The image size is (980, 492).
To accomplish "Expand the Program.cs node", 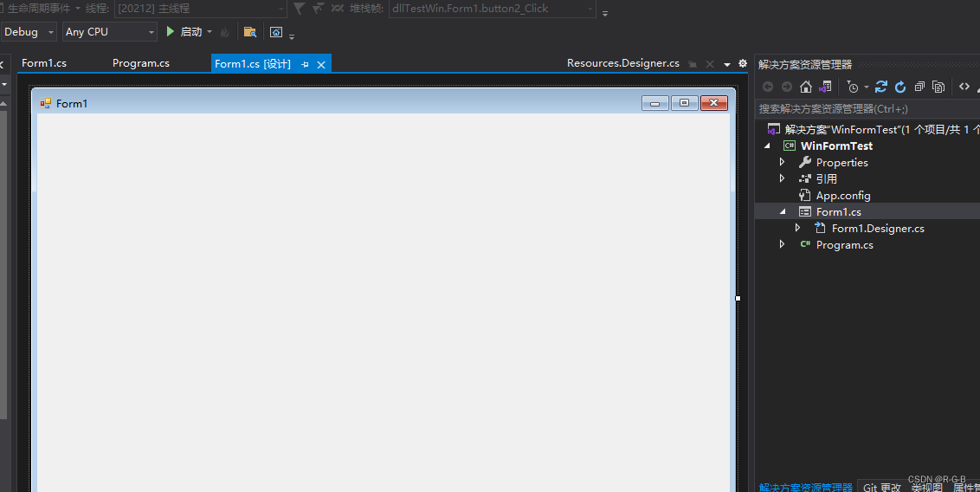I will pyautogui.click(x=782, y=244).
